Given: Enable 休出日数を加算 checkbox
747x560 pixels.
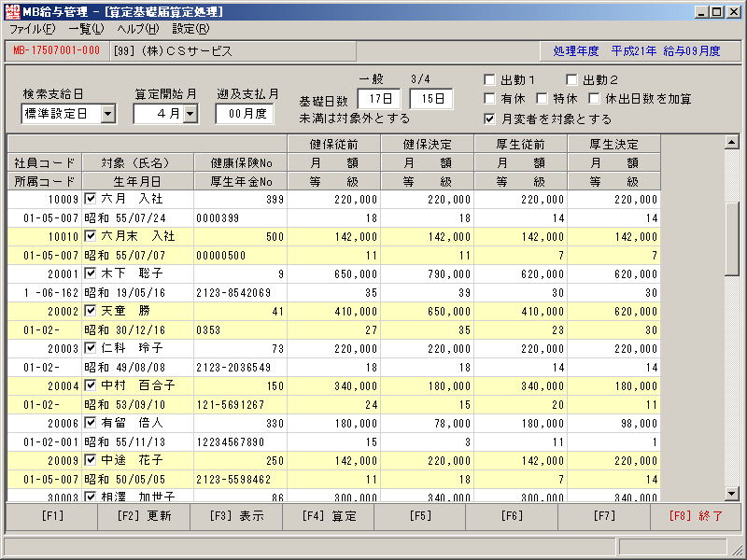Looking at the screenshot, I should 594,99.
